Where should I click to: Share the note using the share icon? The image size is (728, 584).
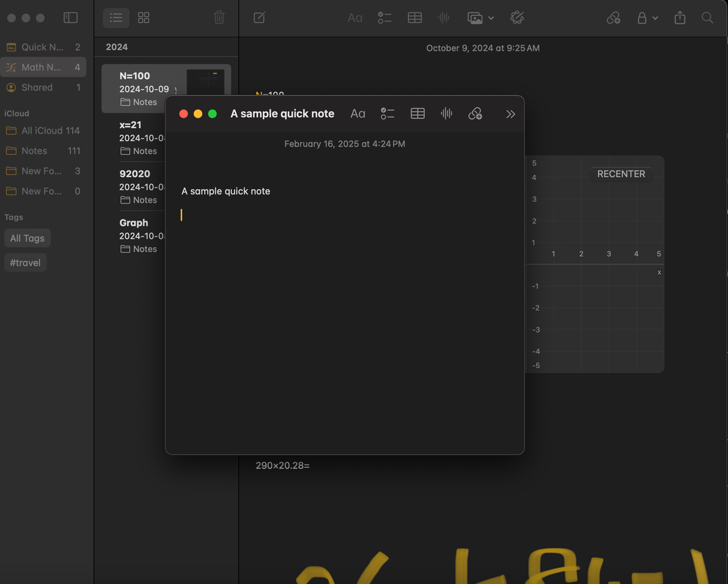(680, 17)
